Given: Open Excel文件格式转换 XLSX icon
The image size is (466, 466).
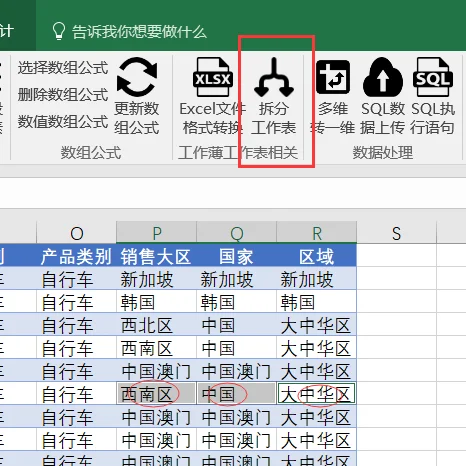Looking at the screenshot, I should pyautogui.click(x=212, y=77).
